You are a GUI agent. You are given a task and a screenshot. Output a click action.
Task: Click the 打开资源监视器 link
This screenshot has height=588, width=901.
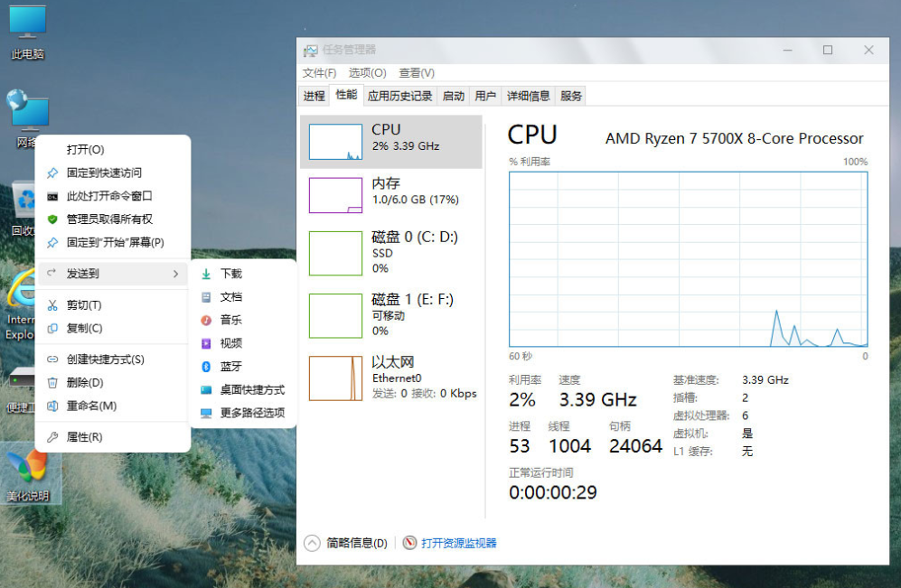pyautogui.click(x=458, y=543)
